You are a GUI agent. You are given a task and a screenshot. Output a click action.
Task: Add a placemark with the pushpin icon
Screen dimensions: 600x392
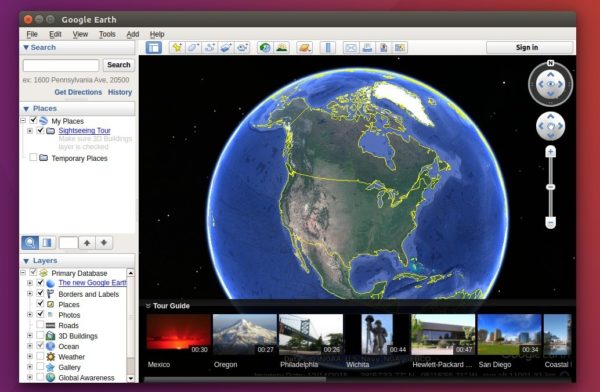point(177,47)
